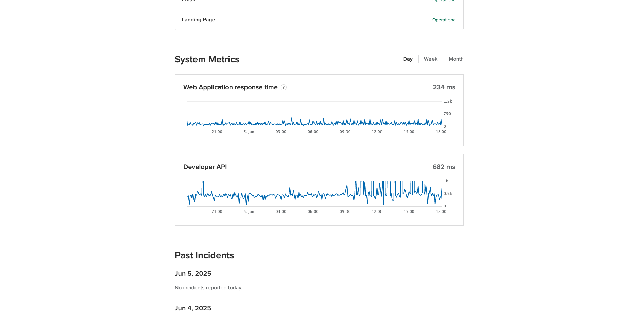This screenshot has width=644, height=313.
Task: Click 21:00 tick on Web Application chart
Action: coord(217,132)
